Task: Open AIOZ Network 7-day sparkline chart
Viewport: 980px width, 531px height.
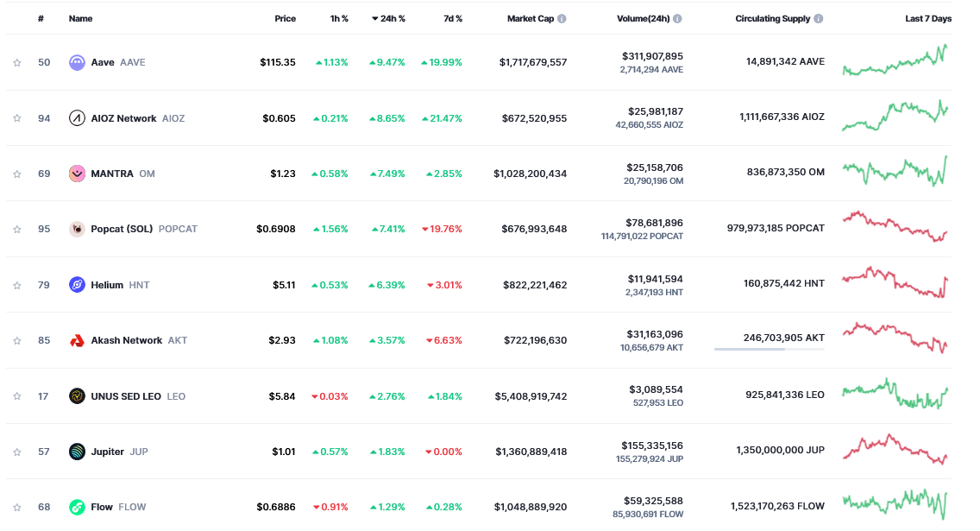Action: tap(895, 116)
